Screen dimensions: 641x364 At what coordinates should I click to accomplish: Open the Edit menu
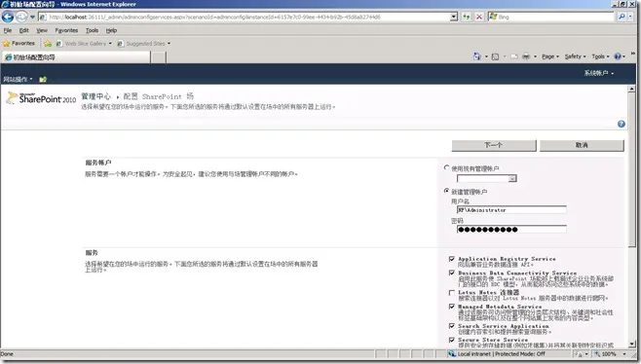tap(24, 30)
